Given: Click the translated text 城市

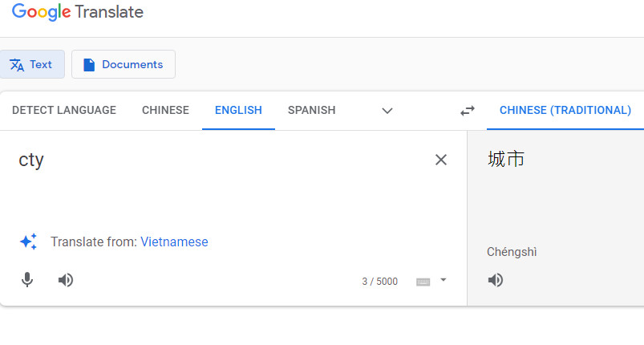Looking at the screenshot, I should pos(506,160).
